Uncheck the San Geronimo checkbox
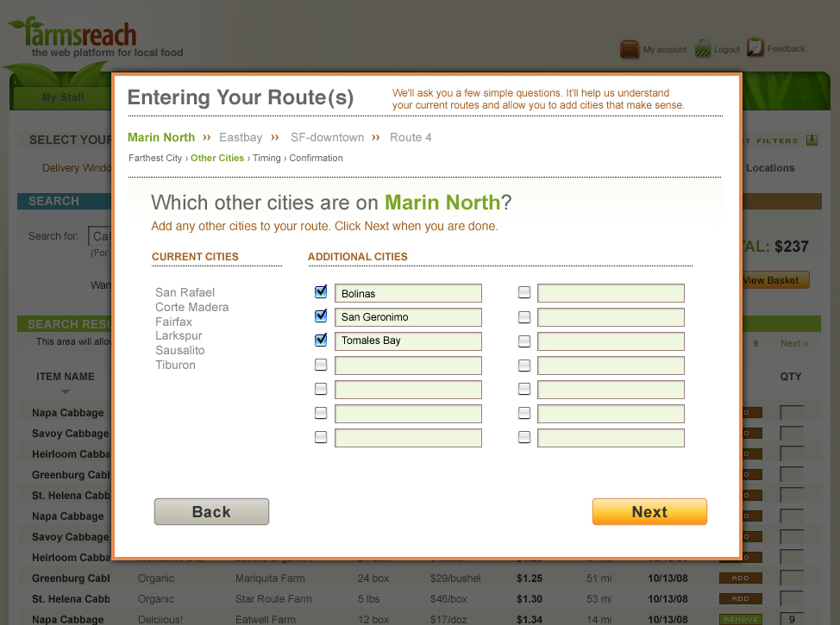The width and height of the screenshot is (840, 625). point(321,316)
